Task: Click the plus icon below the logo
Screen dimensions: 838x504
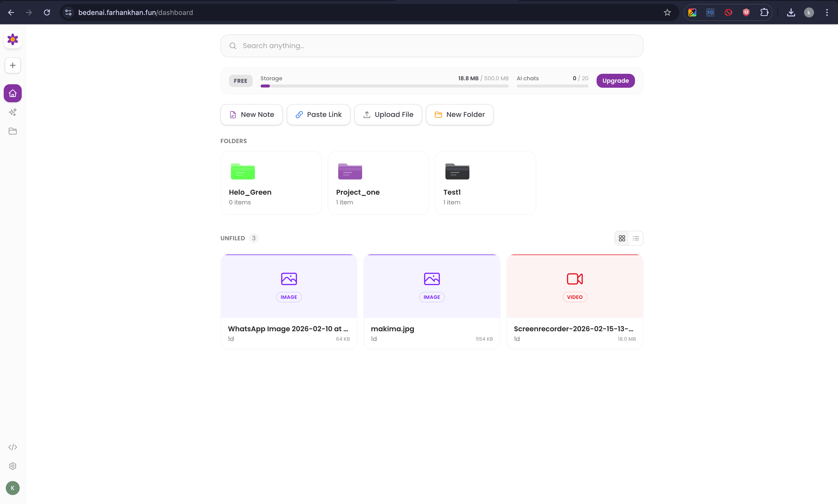Action: tap(12, 65)
